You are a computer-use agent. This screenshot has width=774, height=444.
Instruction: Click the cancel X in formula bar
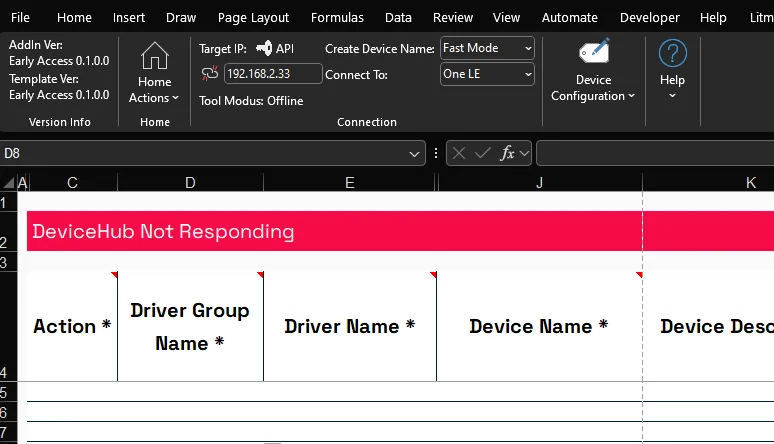[x=459, y=153]
